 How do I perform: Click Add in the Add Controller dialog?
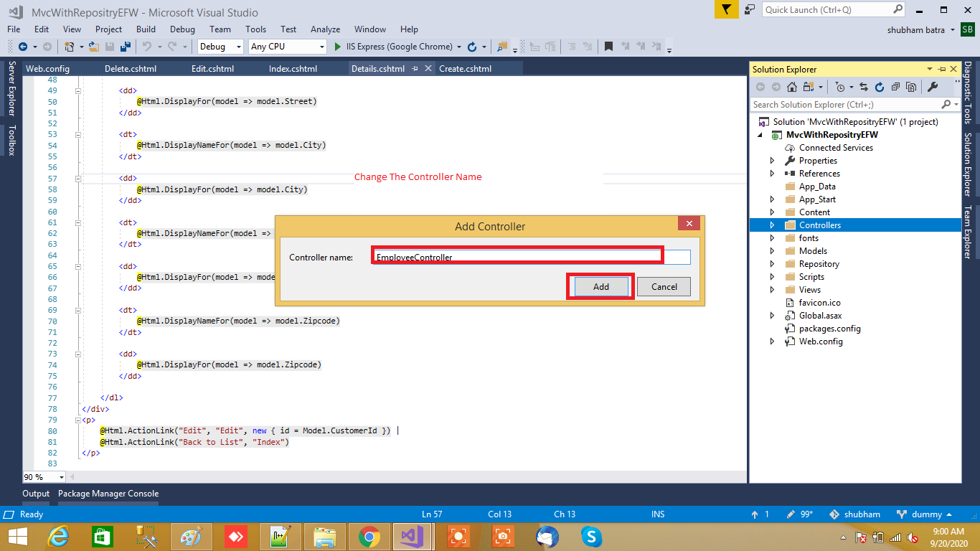601,287
